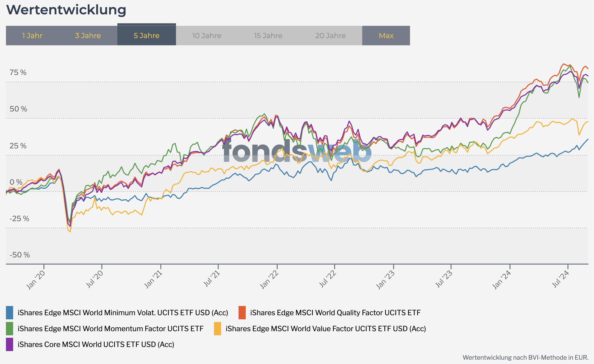Toggle the Value Factor ETF legend label
This screenshot has height=364, width=594.
tap(326, 329)
